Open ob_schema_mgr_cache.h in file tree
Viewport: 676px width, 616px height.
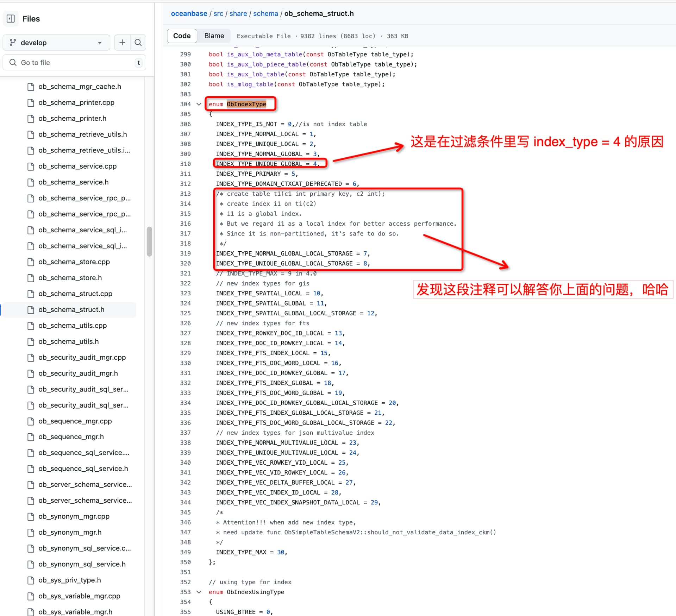point(80,87)
